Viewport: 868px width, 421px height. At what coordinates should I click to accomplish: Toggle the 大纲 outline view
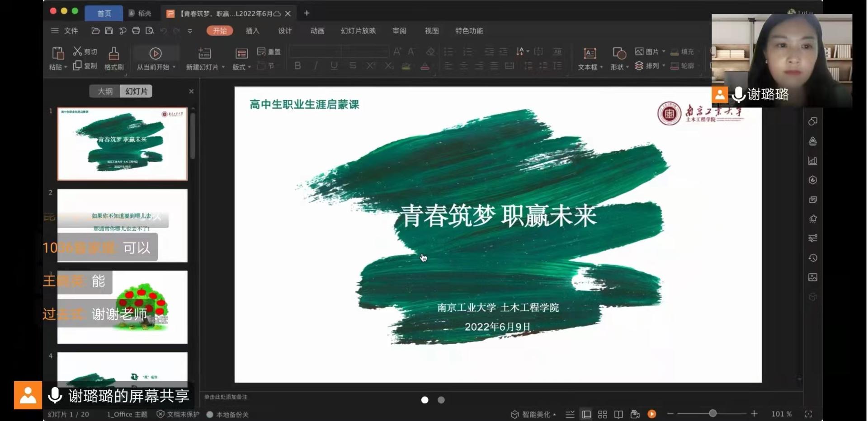(105, 91)
